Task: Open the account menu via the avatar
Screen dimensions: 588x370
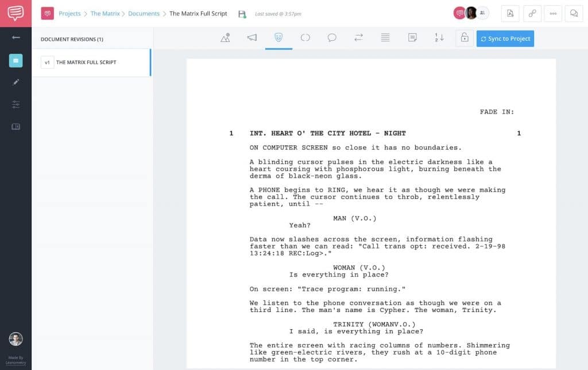Action: (470, 13)
